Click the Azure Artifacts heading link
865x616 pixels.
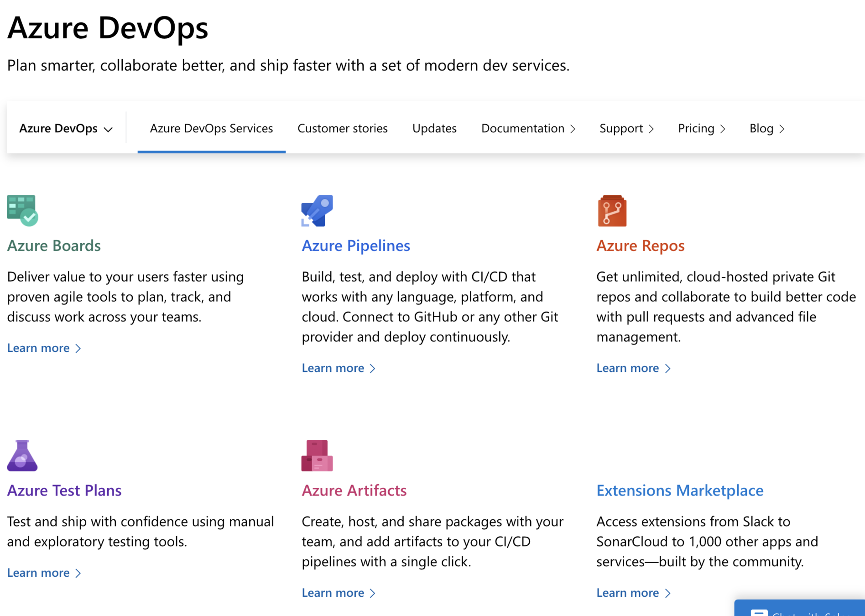(x=354, y=490)
